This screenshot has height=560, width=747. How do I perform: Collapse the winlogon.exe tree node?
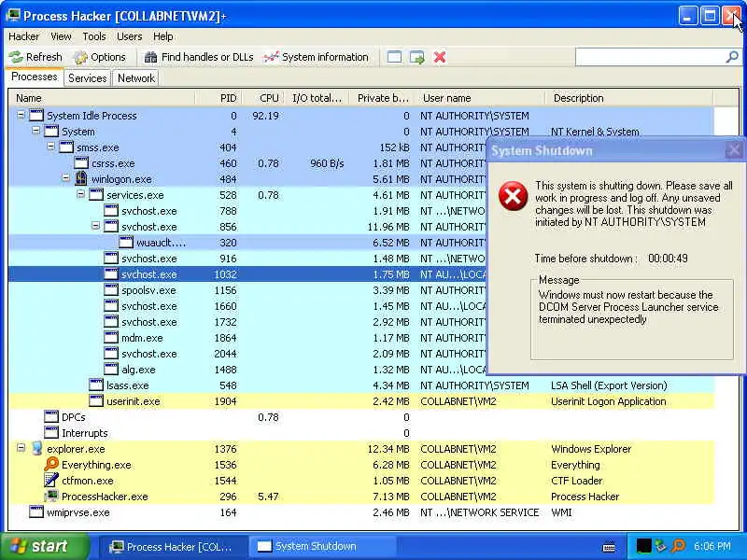(x=65, y=178)
